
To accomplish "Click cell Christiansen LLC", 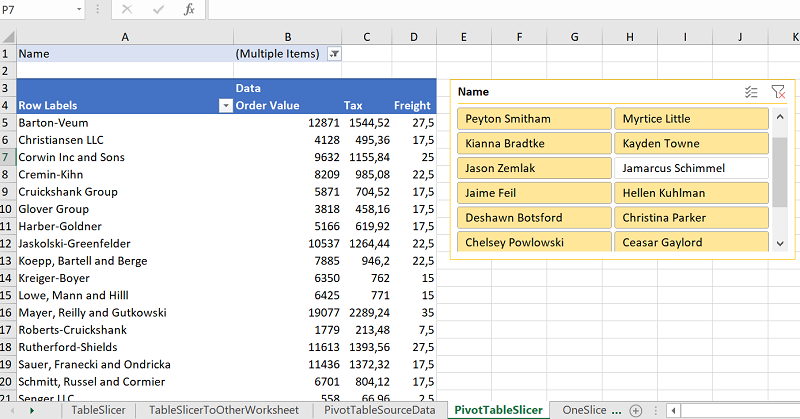I will tap(125, 140).
